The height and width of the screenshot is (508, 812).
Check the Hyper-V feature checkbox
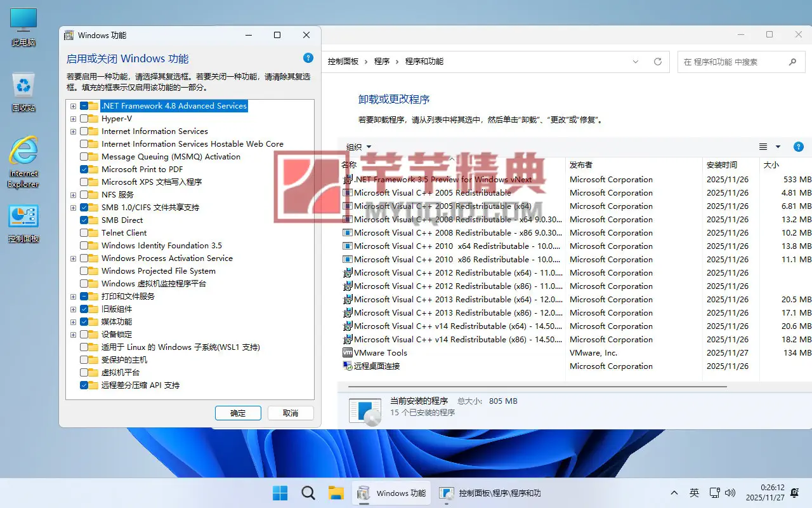pyautogui.click(x=84, y=119)
